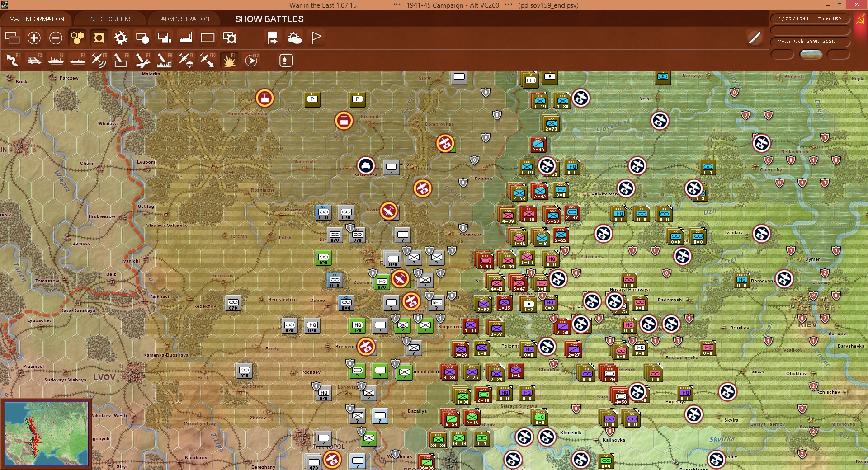
Task: Click the minimap overview in the corner
Action: coord(46,434)
